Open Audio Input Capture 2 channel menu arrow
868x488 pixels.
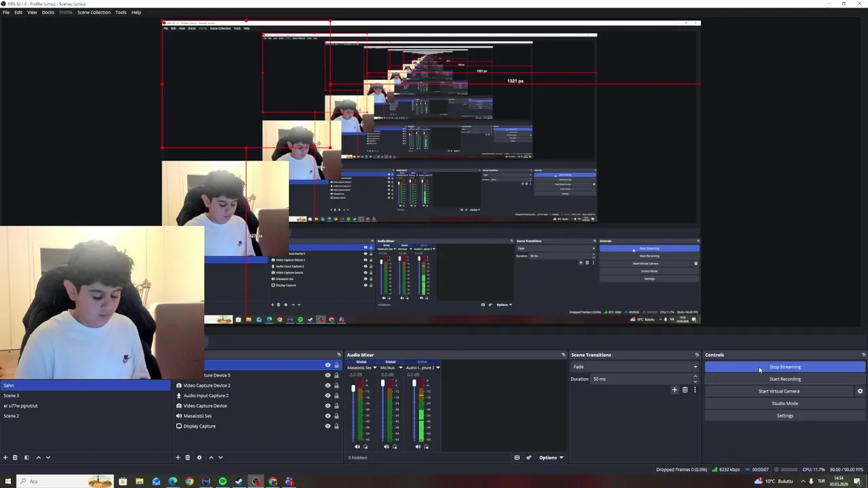tap(437, 368)
